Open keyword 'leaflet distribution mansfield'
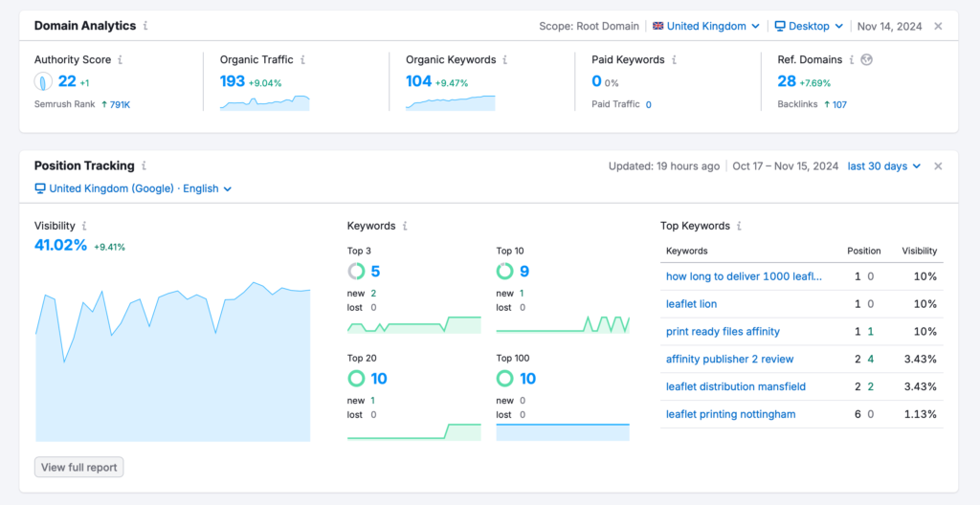The width and height of the screenshot is (980, 505). [x=736, y=386]
